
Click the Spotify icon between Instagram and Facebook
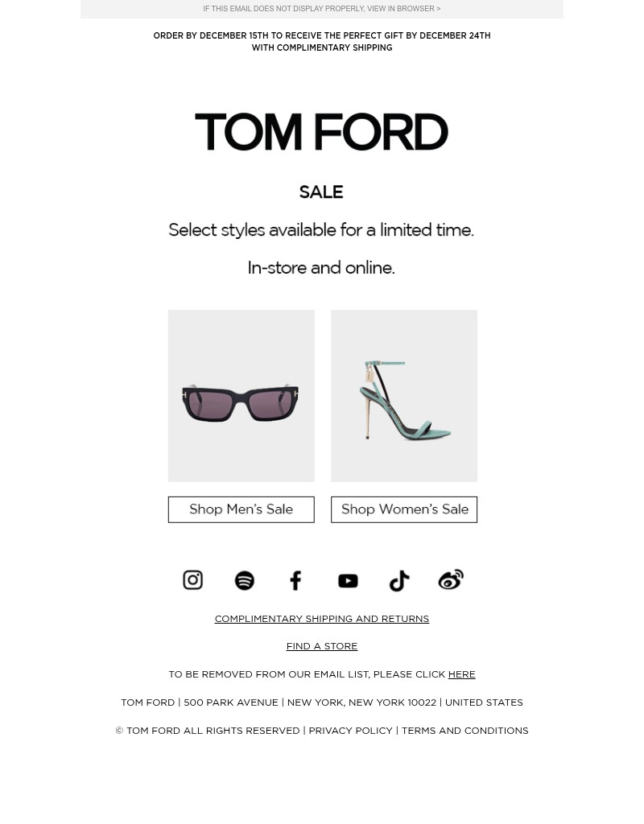[x=244, y=579]
